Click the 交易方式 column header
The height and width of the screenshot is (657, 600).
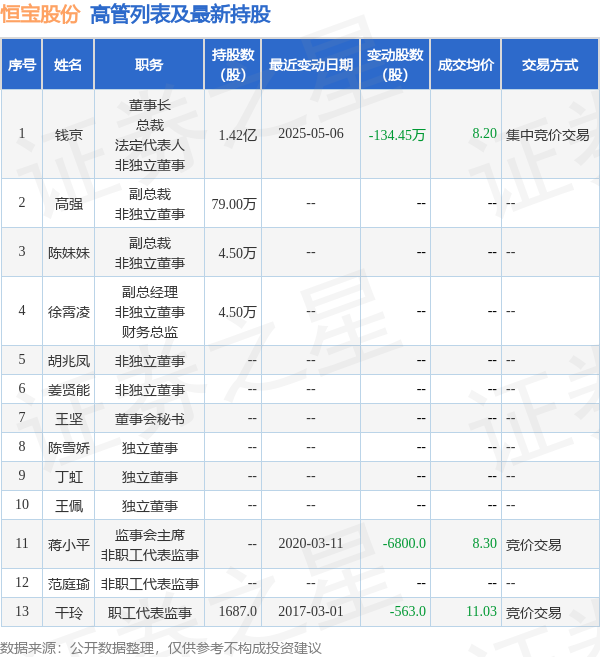[x=550, y=65]
